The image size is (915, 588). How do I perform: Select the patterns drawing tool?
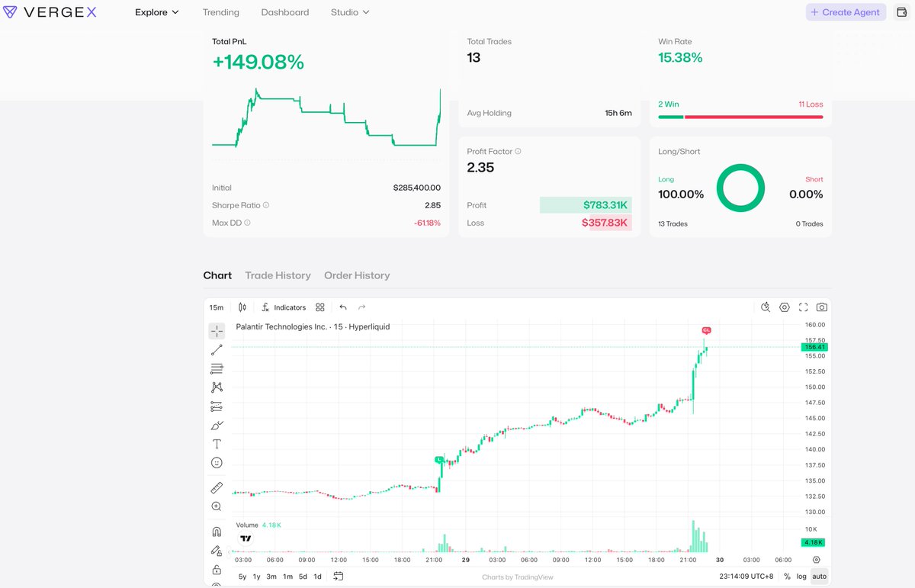(x=217, y=387)
